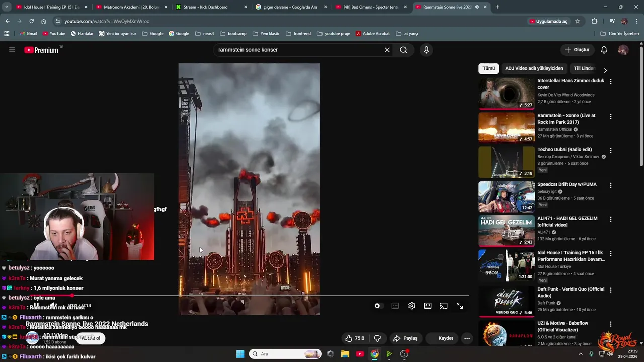Click the Oluştur create button
Viewport: 644px width, 362px height.
(x=577, y=50)
